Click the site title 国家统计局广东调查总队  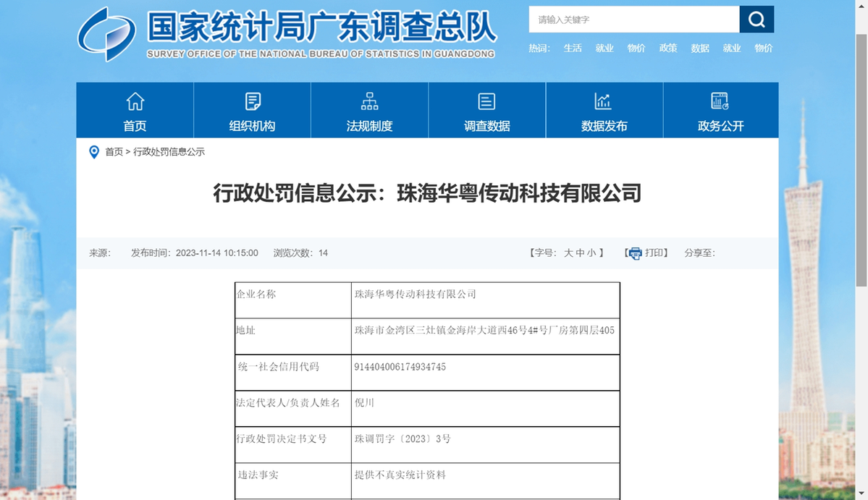[x=321, y=27]
